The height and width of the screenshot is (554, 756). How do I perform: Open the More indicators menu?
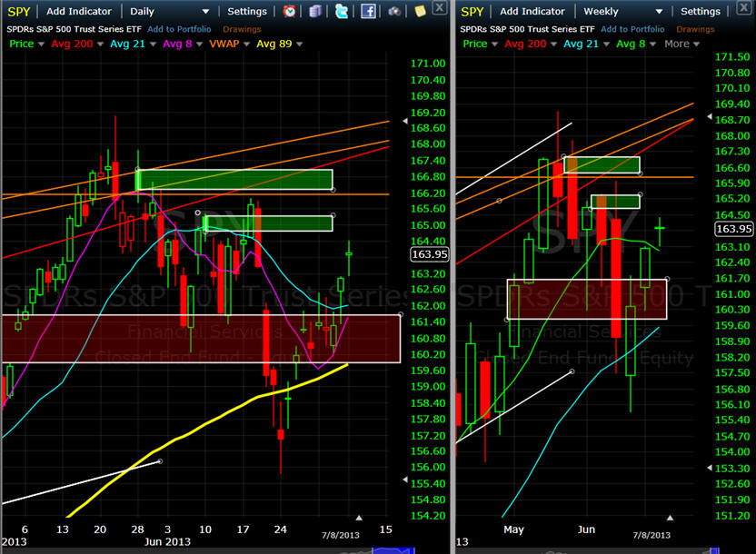[x=682, y=44]
